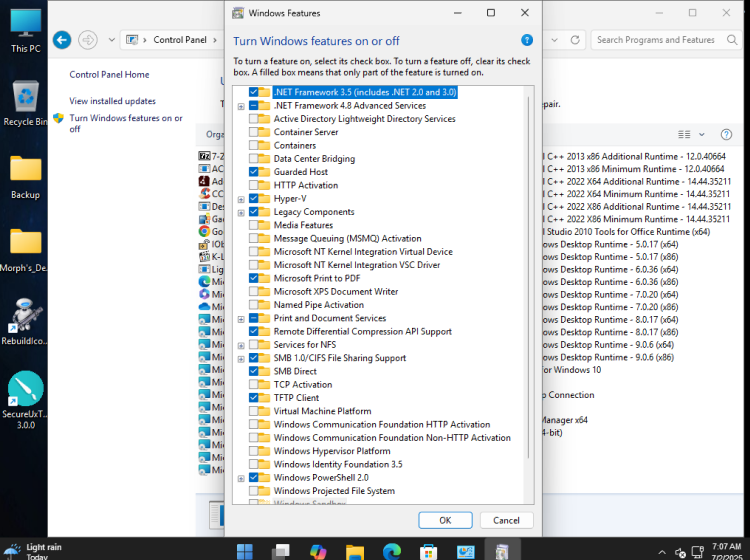Open the This PC desktop icon
The width and height of the screenshot is (750, 560).
coord(25,30)
